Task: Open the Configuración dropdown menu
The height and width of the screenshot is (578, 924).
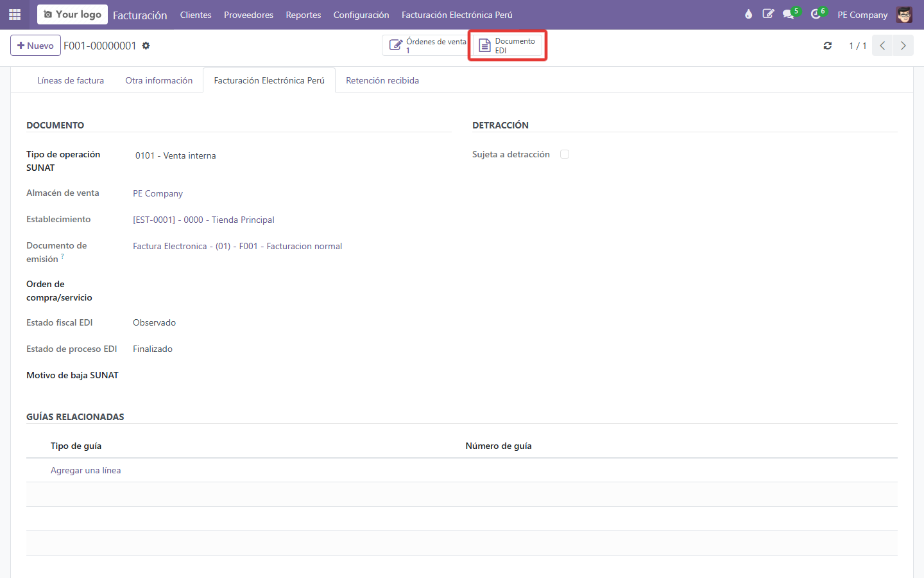Action: pos(361,15)
